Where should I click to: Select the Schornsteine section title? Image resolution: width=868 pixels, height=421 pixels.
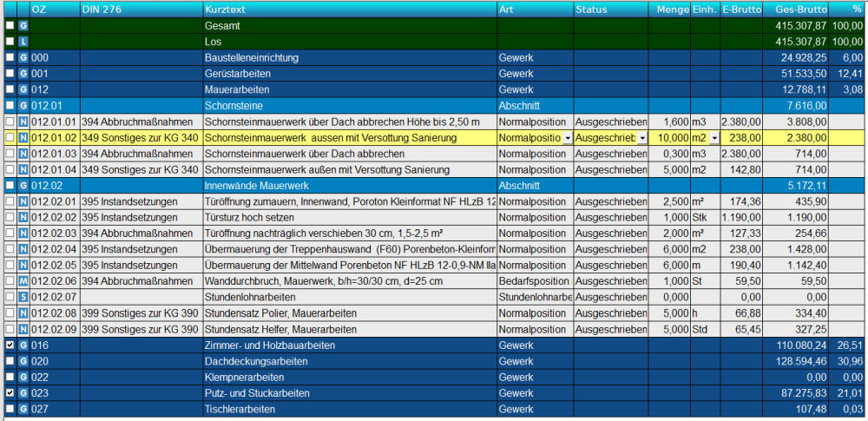235,105
